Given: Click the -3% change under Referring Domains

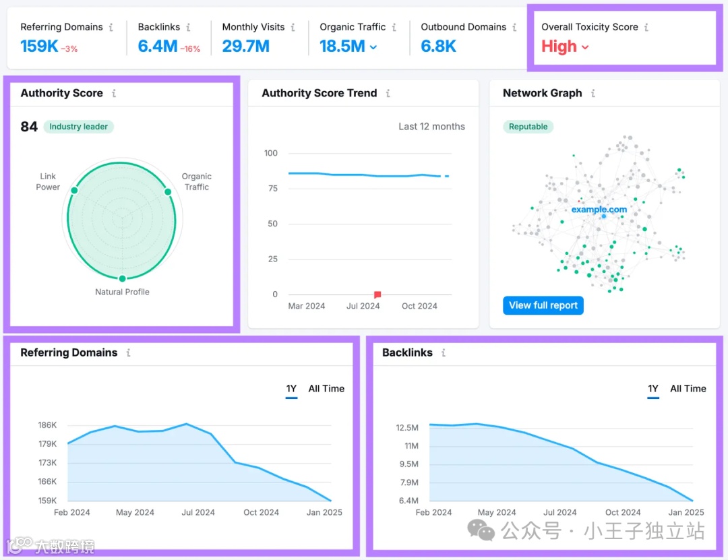Looking at the screenshot, I should [69, 49].
